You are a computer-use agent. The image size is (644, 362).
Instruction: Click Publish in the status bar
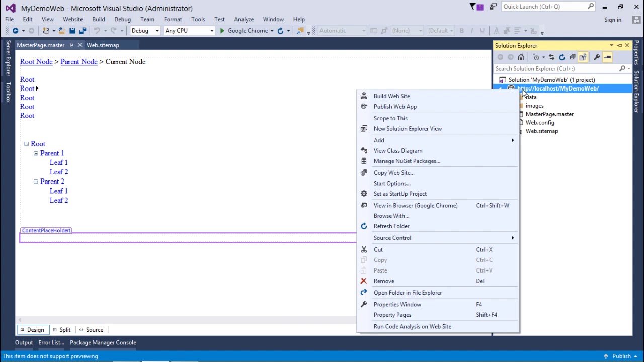pos(622,356)
